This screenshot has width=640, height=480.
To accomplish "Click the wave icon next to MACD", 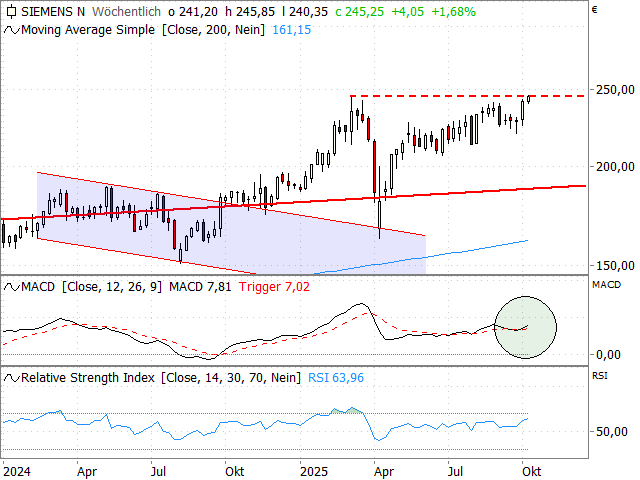I will [10, 287].
